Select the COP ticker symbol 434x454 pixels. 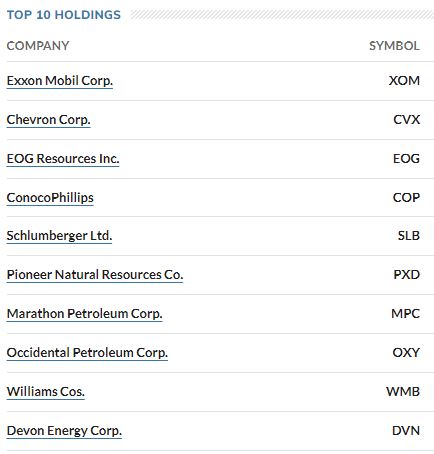(x=406, y=198)
